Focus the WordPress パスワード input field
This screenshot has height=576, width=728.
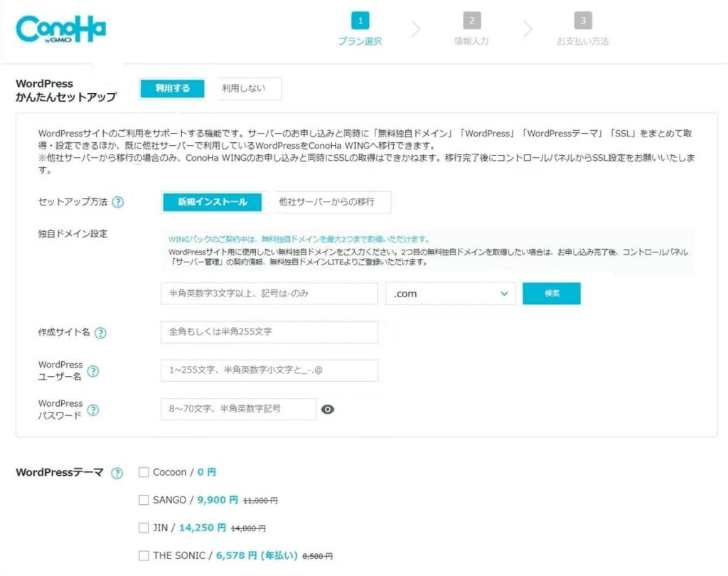point(239,409)
